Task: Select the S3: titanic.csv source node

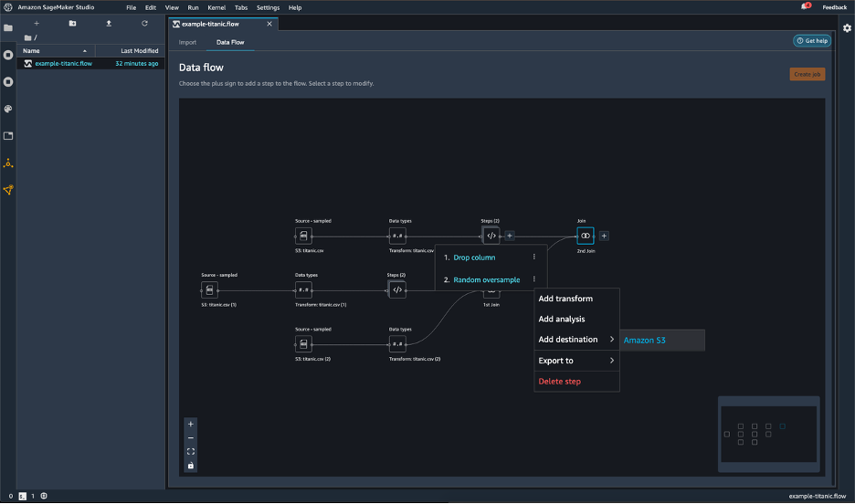Action: (303, 236)
